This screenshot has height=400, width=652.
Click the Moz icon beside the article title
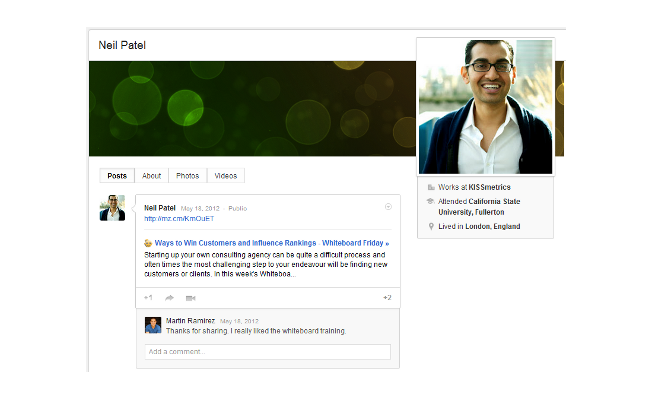148,243
